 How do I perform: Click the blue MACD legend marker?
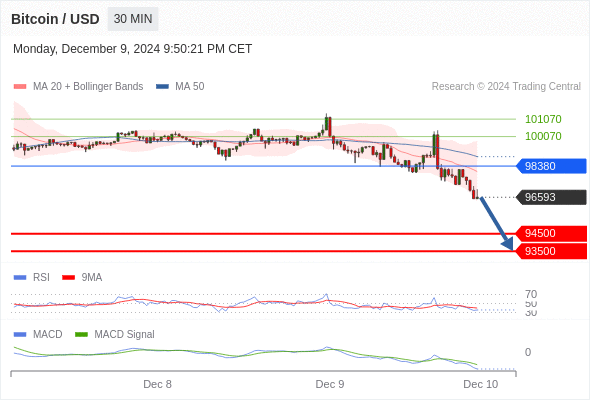pyautogui.click(x=20, y=334)
